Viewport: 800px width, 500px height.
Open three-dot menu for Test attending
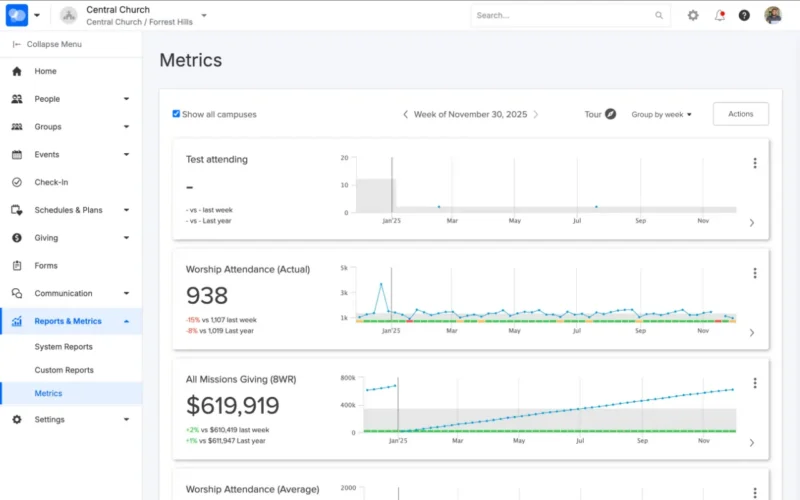click(754, 163)
